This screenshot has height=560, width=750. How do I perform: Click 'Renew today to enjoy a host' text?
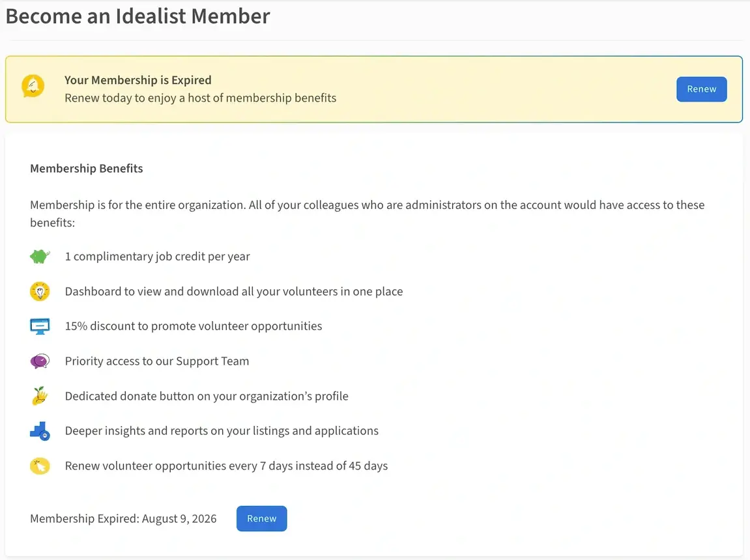coord(201,98)
